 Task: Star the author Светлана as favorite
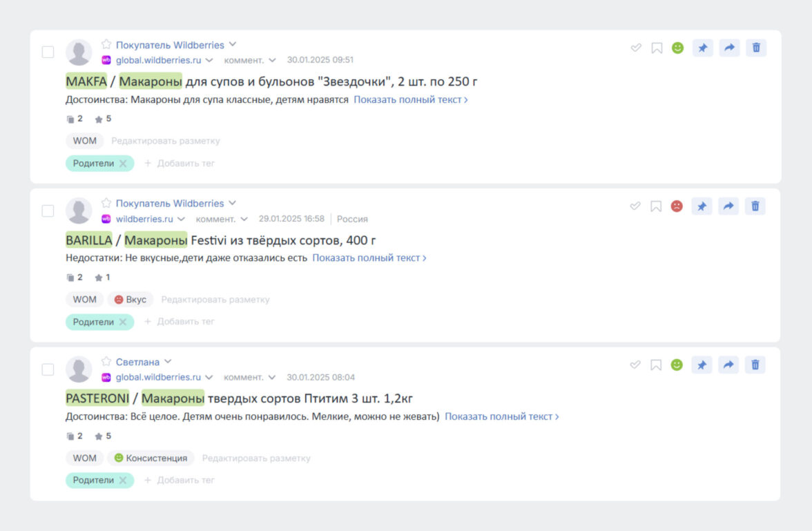pyautogui.click(x=106, y=361)
